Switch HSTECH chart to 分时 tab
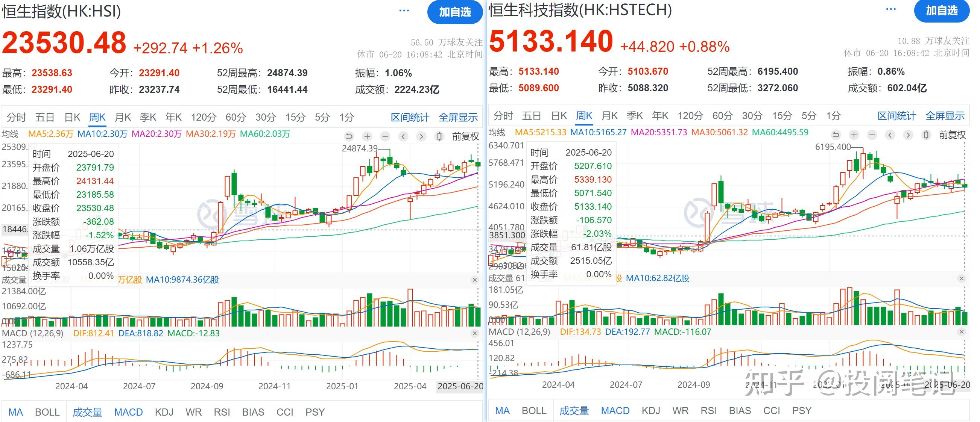The width and height of the screenshot is (980, 422). click(x=503, y=116)
